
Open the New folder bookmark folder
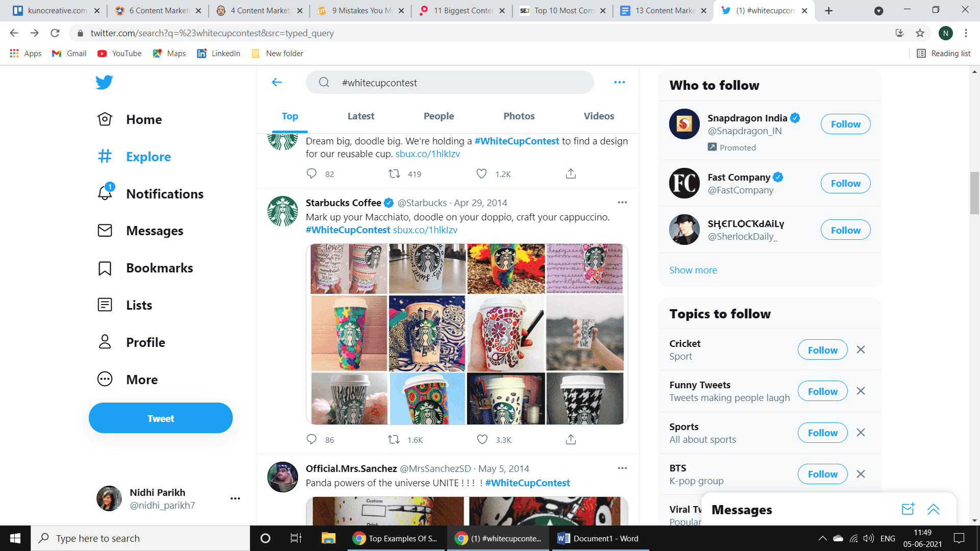277,54
